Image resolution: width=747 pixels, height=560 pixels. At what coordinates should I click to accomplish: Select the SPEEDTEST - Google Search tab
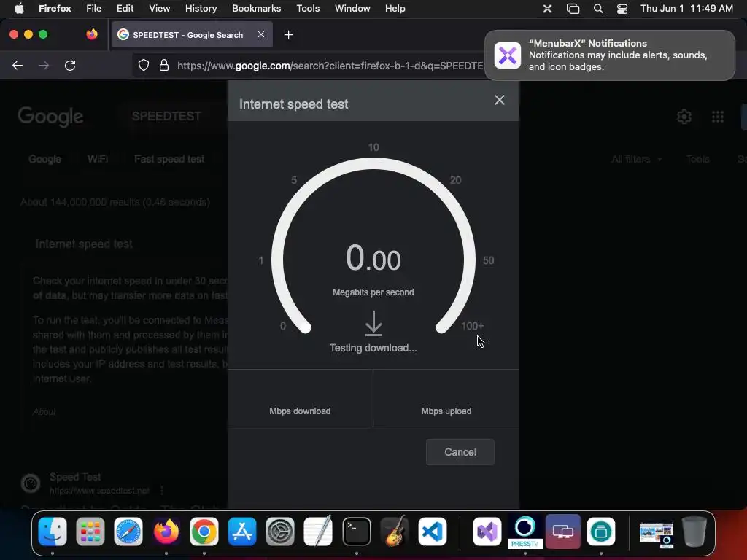coord(192,34)
